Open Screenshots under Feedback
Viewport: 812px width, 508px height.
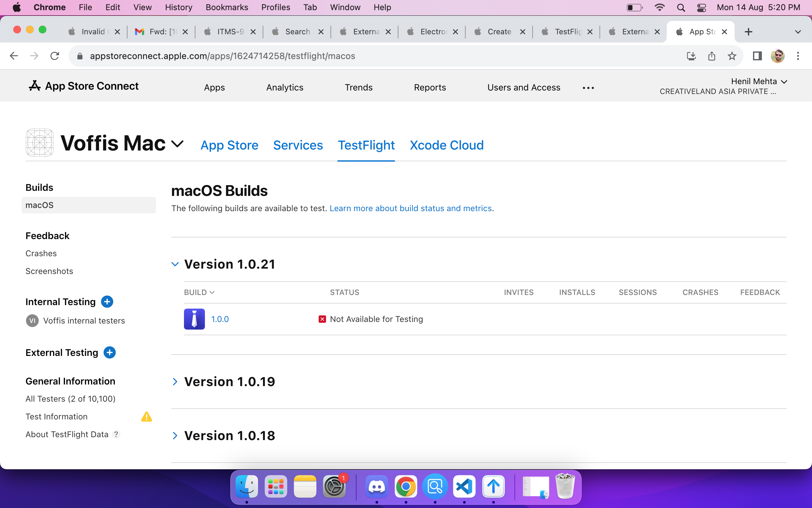tap(49, 271)
